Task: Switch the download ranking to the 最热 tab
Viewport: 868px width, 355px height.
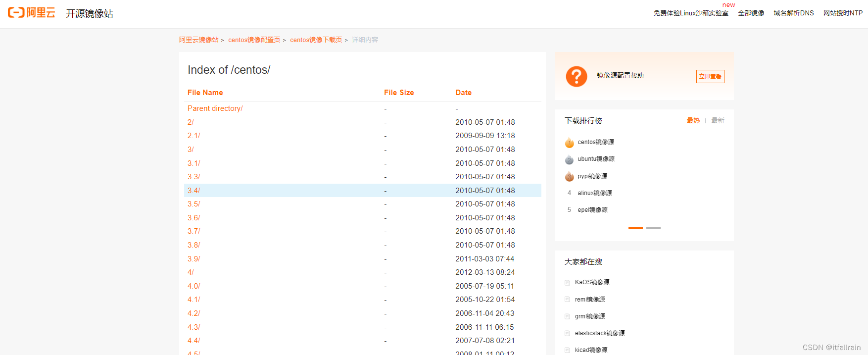Action: pyautogui.click(x=693, y=120)
